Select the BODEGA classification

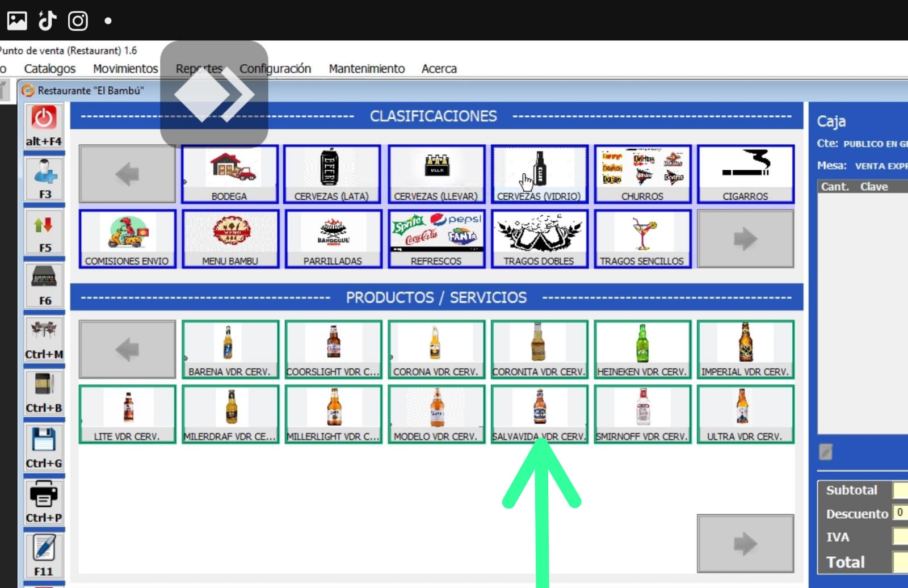[x=230, y=174]
